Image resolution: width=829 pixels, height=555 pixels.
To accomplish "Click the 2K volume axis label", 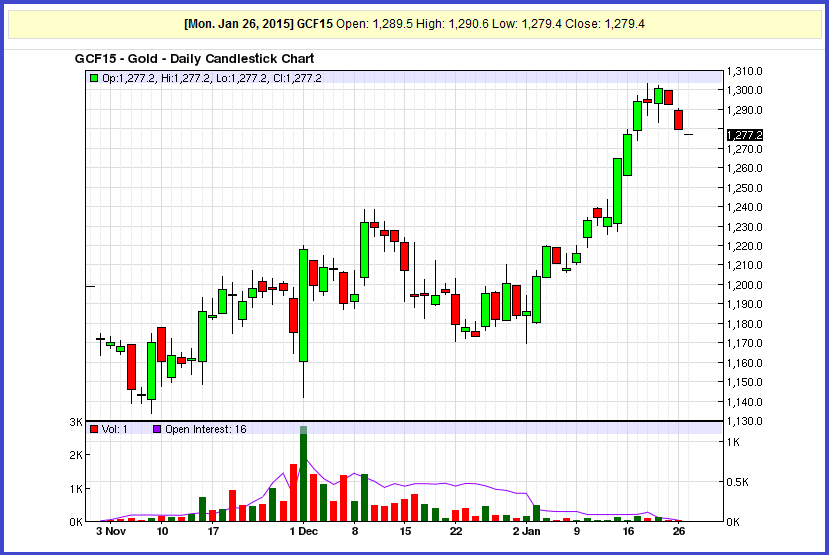I will tap(76, 455).
